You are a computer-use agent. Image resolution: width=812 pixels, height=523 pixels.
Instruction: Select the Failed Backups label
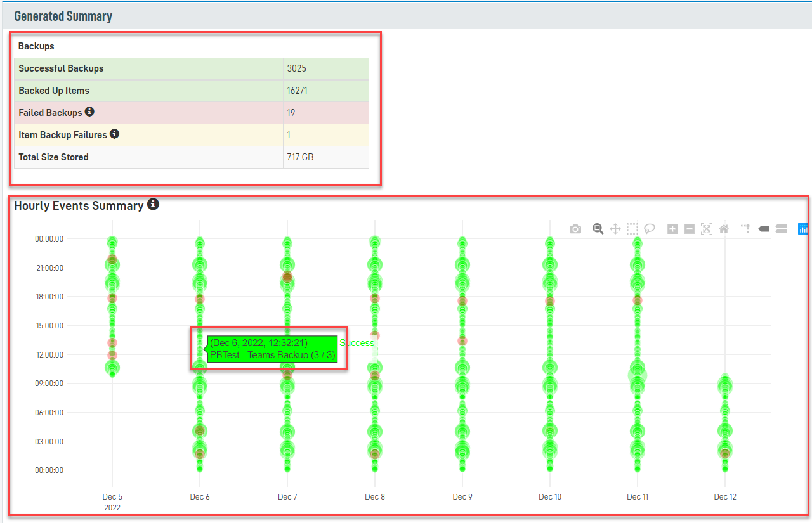coord(50,113)
